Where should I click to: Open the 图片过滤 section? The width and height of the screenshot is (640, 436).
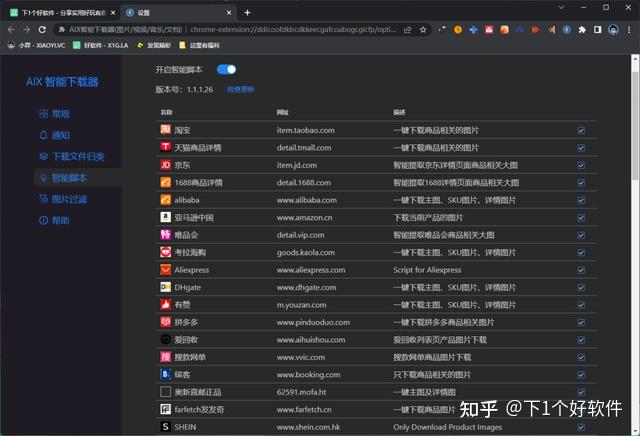63,199
